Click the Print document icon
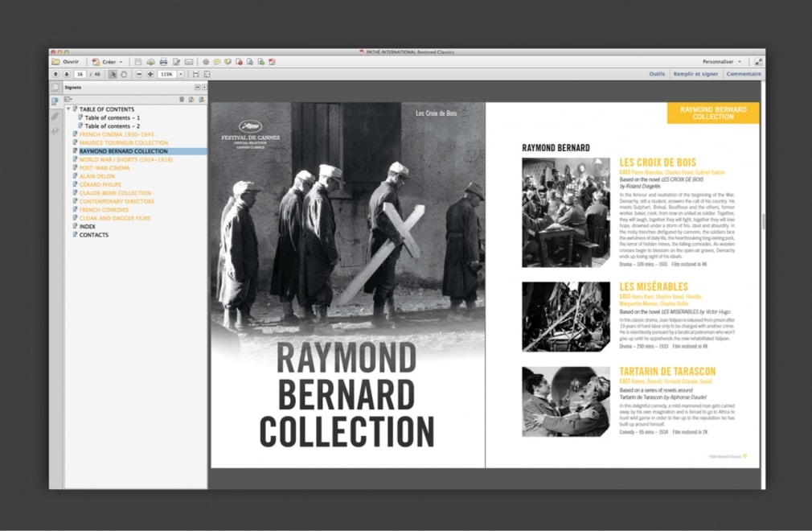 (x=163, y=61)
